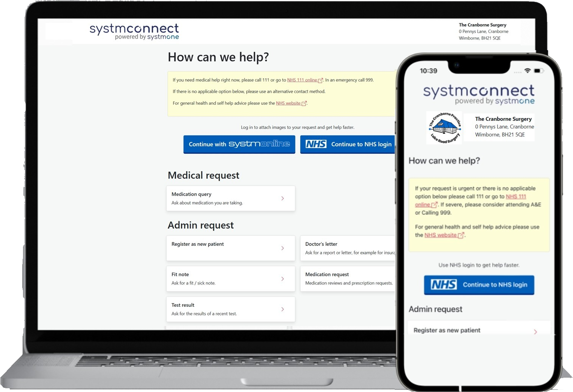Image resolution: width=573 pixels, height=392 pixels.
Task: Click 'The Cranborne Surgery' name on laptop
Action: pyautogui.click(x=483, y=25)
